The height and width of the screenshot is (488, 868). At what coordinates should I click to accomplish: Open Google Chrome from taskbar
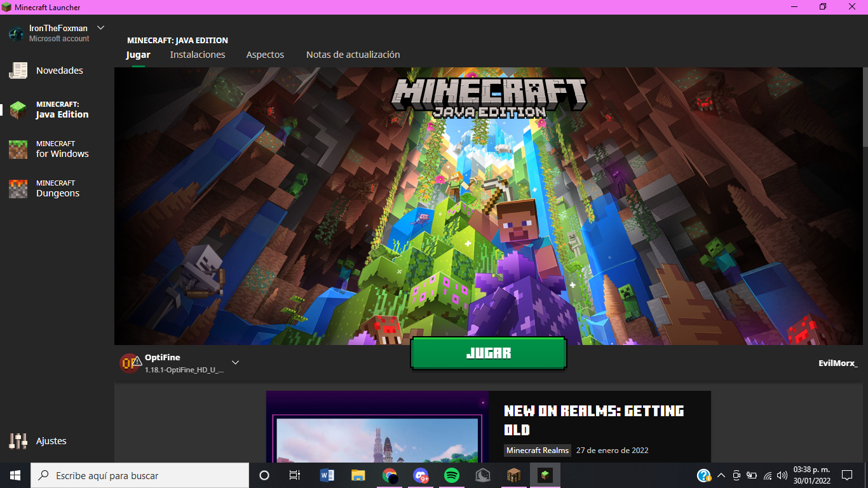pyautogui.click(x=390, y=475)
